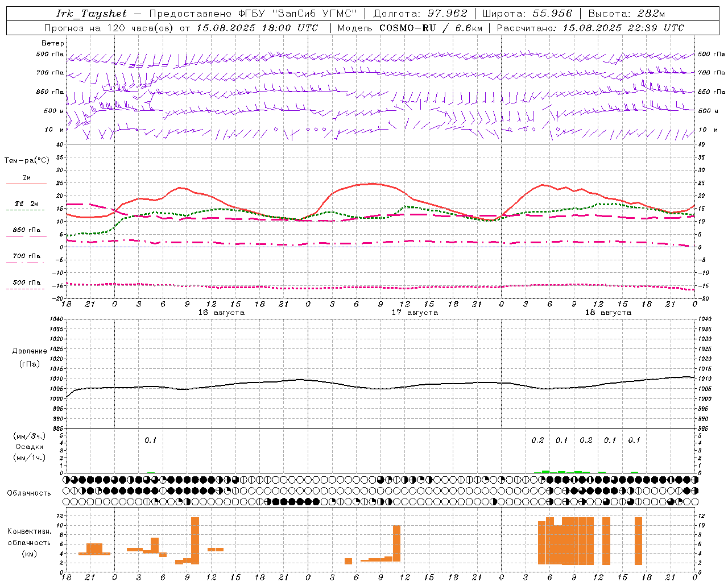The width and height of the screenshot is (728, 582).
Task: Click the Irk_Tayshet station title
Action: pyautogui.click(x=92, y=13)
